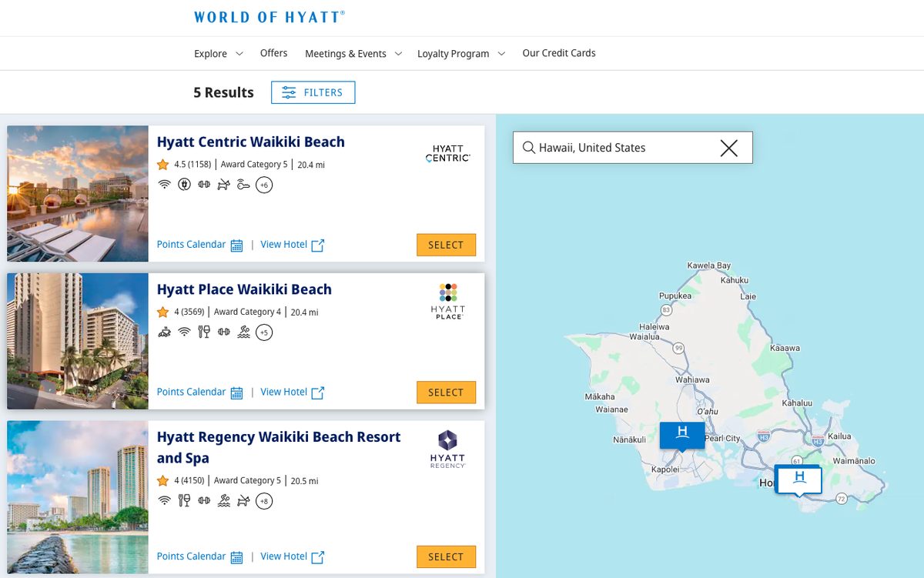This screenshot has width=924, height=578.
Task: Click View Hotel for Hyatt Centric
Action: [x=293, y=245]
